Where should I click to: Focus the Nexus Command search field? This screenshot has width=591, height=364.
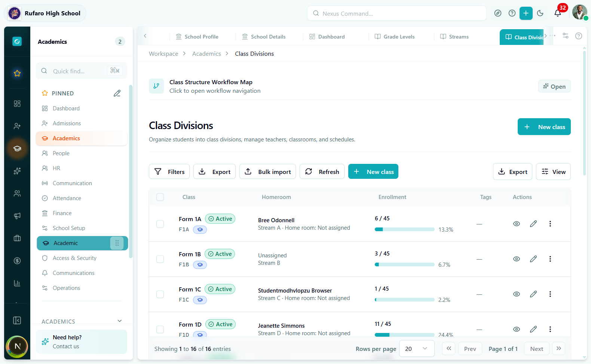click(x=396, y=13)
